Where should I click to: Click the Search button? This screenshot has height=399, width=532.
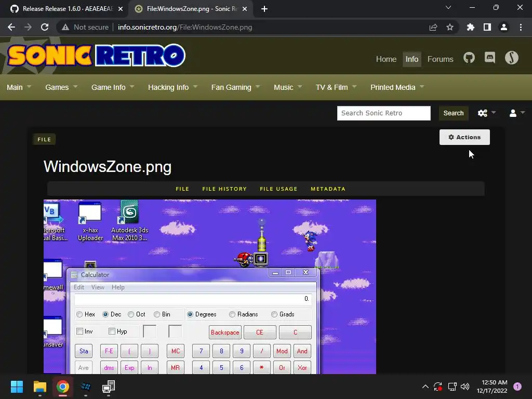[x=453, y=113]
